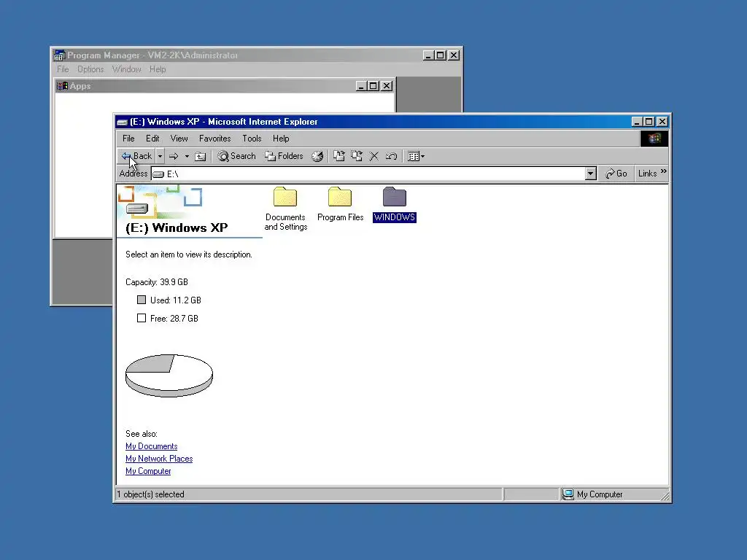Maximize the Internet Explorer window

[649, 122]
